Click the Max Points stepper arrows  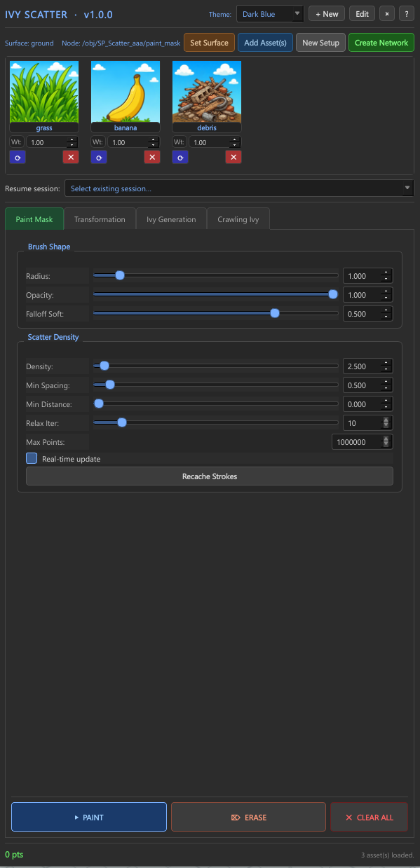[x=386, y=442]
